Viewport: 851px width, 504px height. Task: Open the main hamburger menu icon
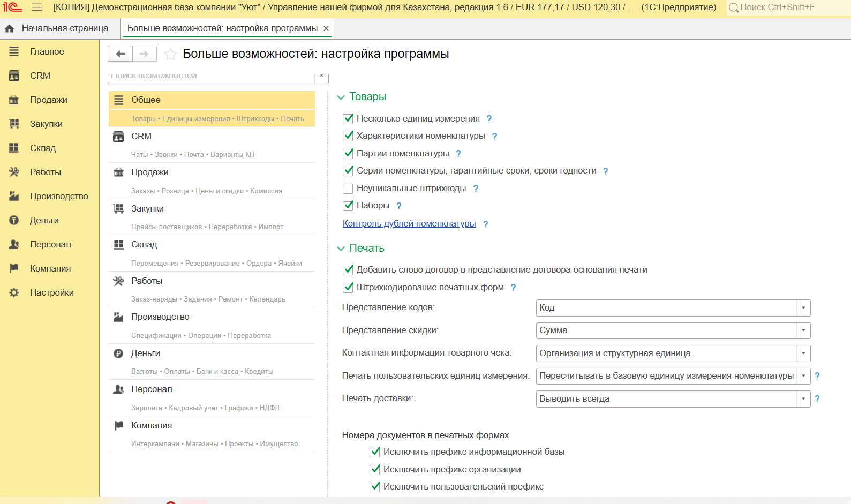point(37,7)
